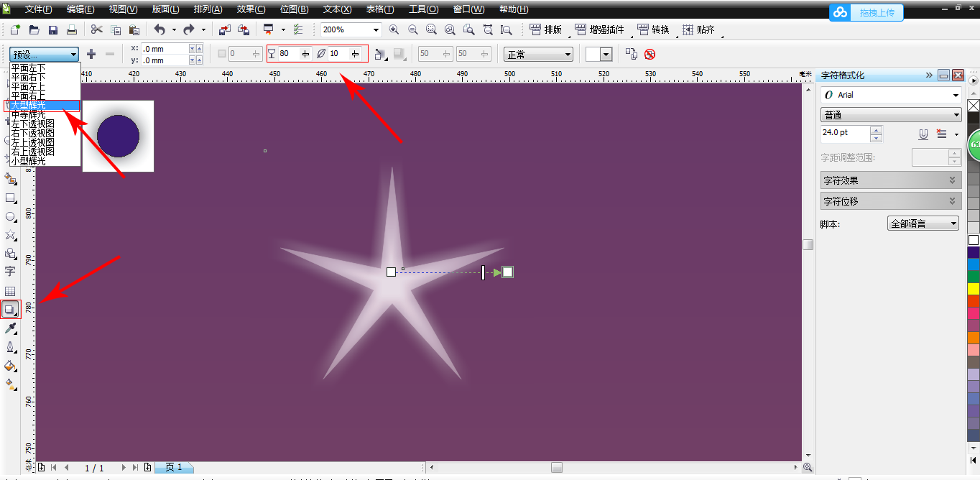Image resolution: width=980 pixels, height=480 pixels.
Task: Pick the yellow palette swatch
Action: coord(974,289)
